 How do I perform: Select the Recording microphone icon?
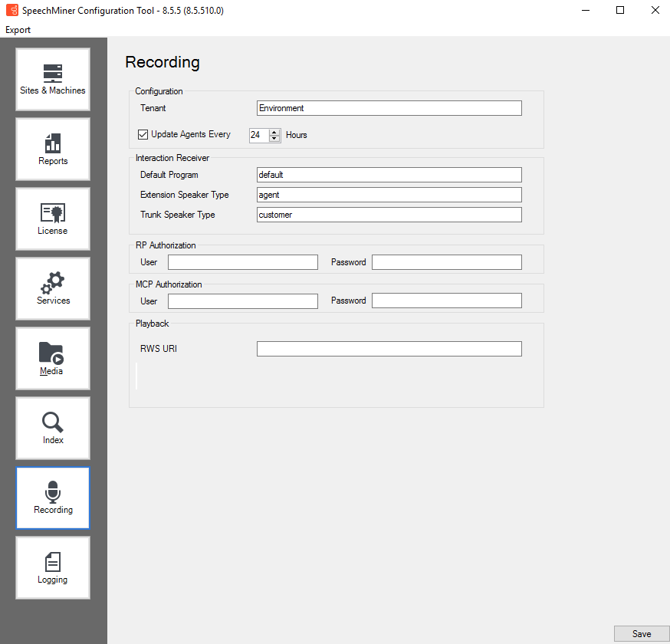(x=53, y=492)
